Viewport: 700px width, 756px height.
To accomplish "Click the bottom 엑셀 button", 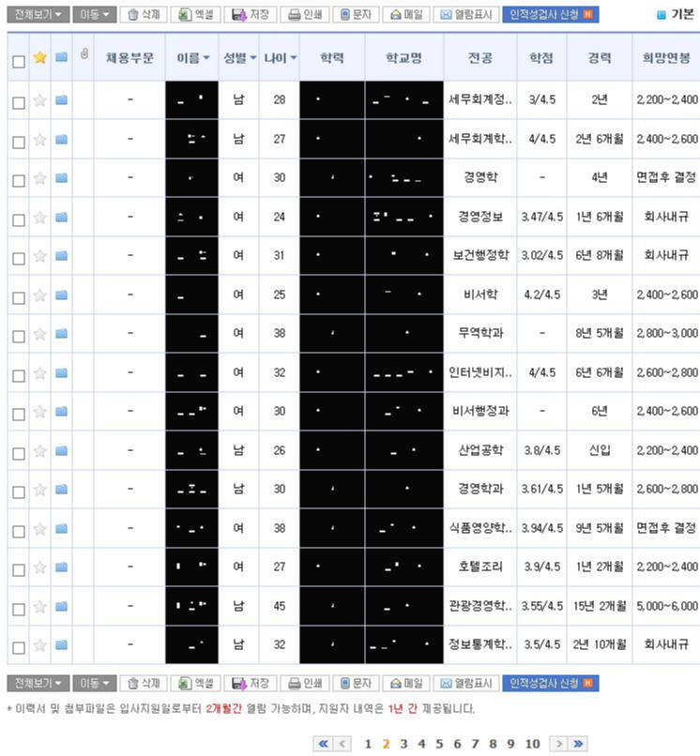I will 195,683.
